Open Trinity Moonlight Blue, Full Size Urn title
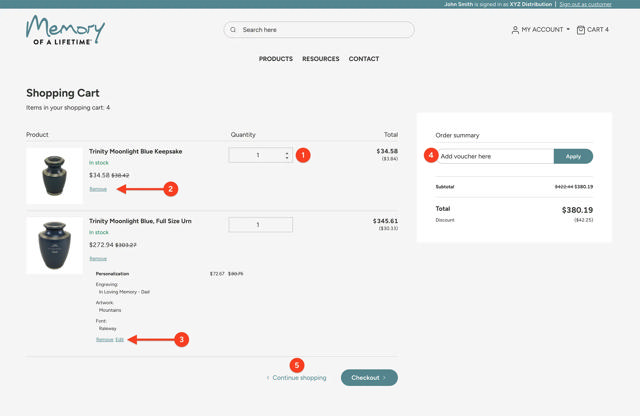 tap(140, 221)
